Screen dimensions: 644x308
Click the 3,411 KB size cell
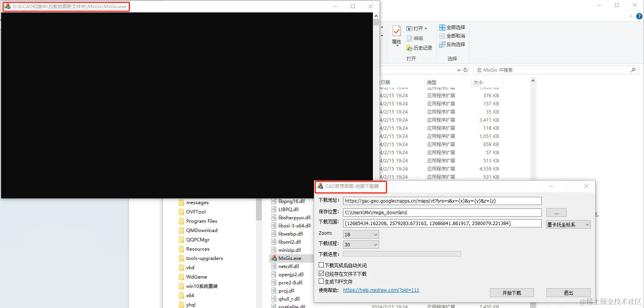coord(489,120)
